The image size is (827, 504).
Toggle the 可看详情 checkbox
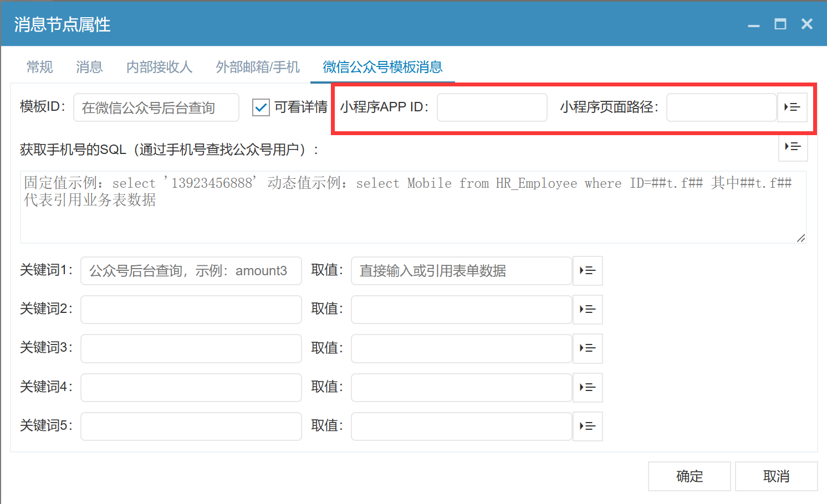[261, 107]
